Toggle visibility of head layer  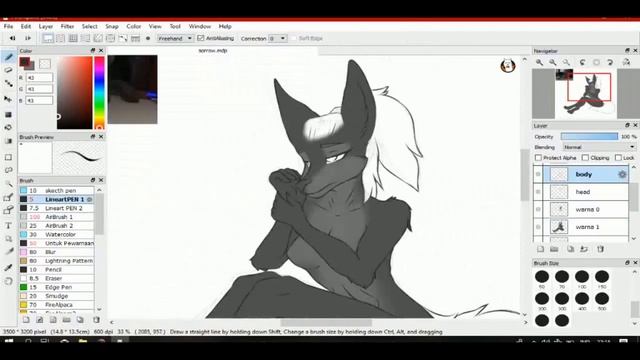pyautogui.click(x=538, y=192)
